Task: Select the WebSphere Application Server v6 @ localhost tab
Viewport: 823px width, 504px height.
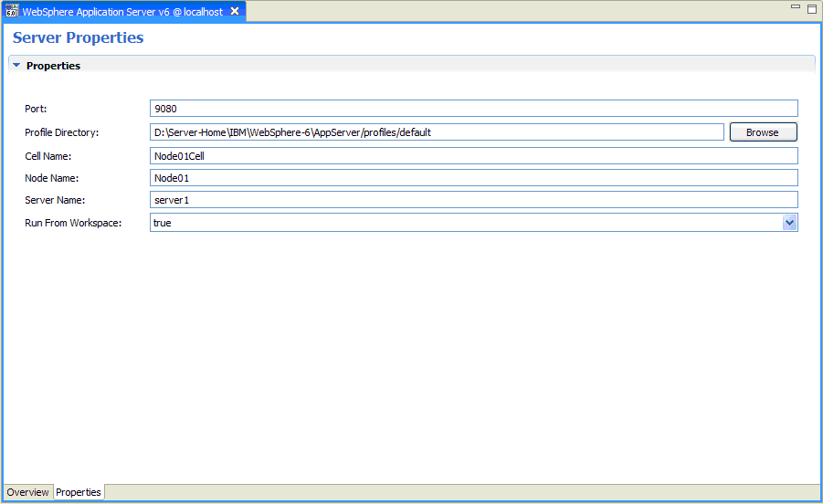Action: pos(122,12)
